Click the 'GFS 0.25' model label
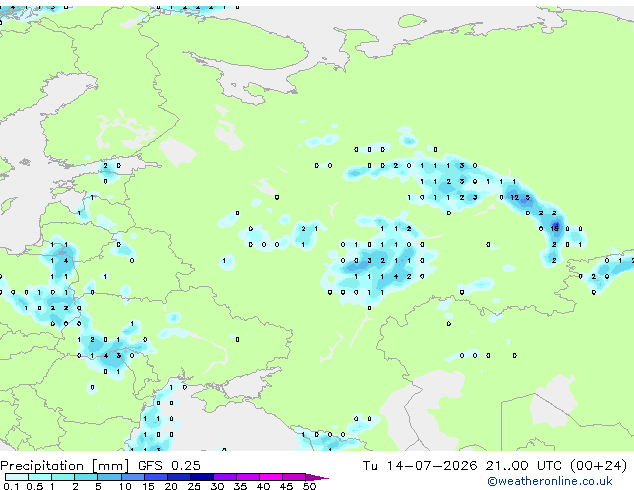Viewport: 634px width, 490px height. click(x=169, y=466)
